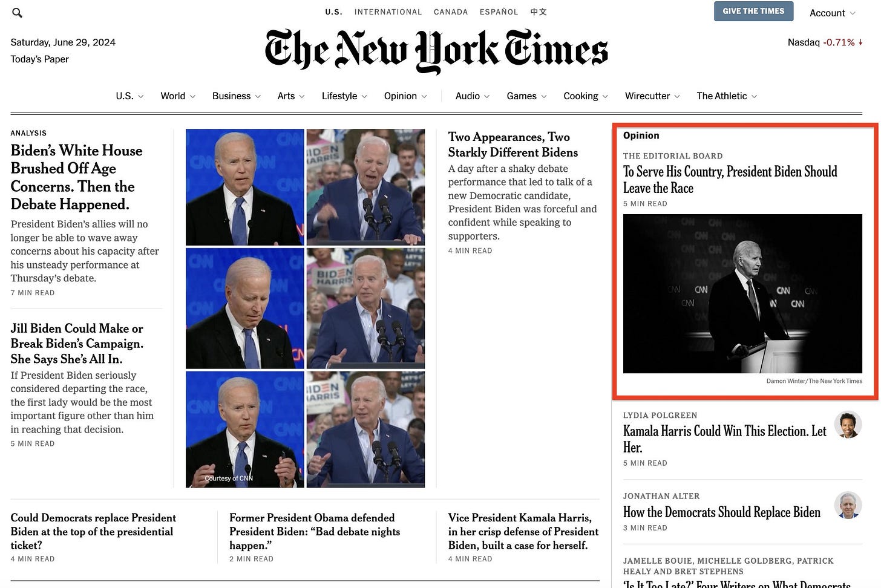Click the red Nasdaq down arrow

[x=860, y=42]
